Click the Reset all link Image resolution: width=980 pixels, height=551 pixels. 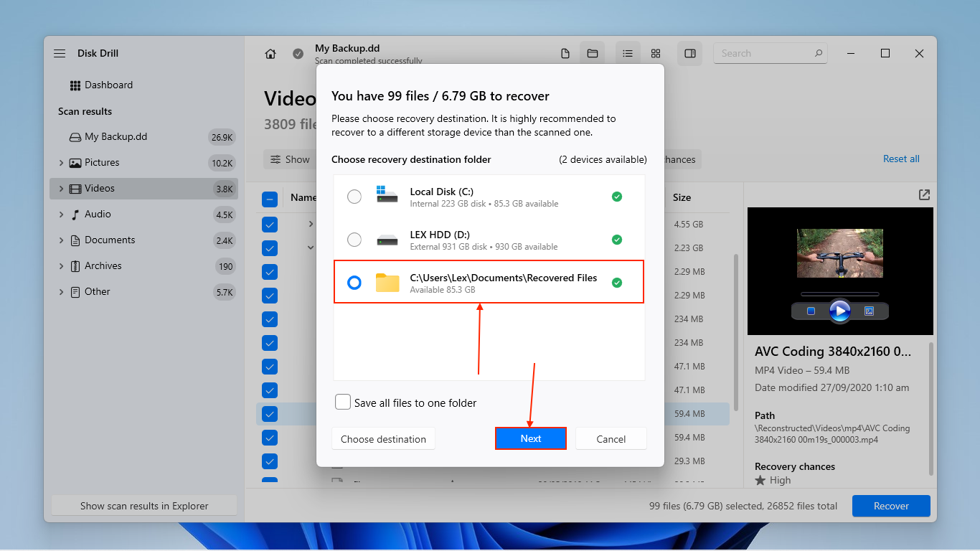tap(901, 159)
